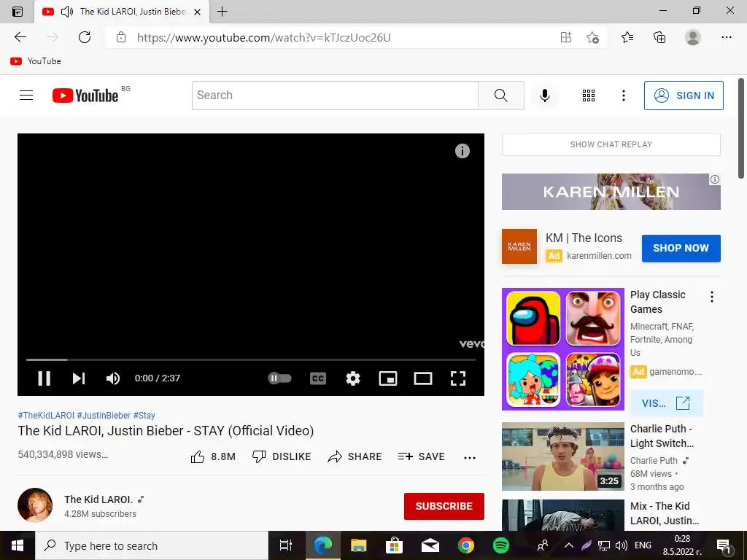
Task: Open options for Play Classic Games ad
Action: pyautogui.click(x=712, y=297)
